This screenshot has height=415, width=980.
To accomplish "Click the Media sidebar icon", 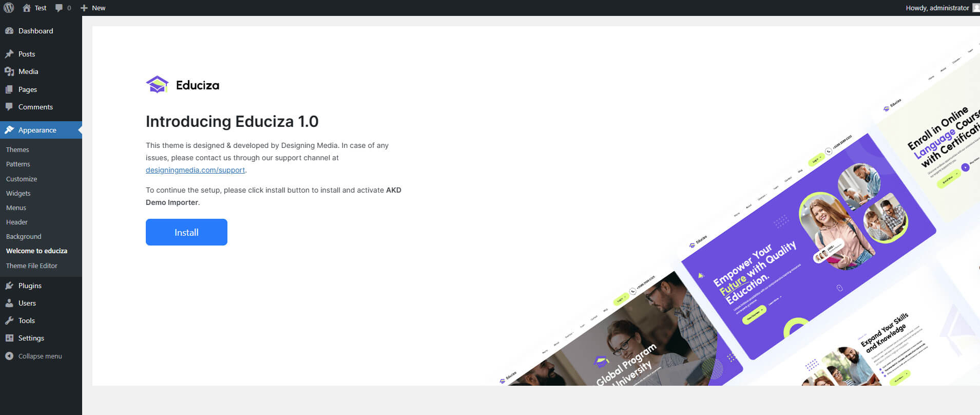I will click(9, 71).
